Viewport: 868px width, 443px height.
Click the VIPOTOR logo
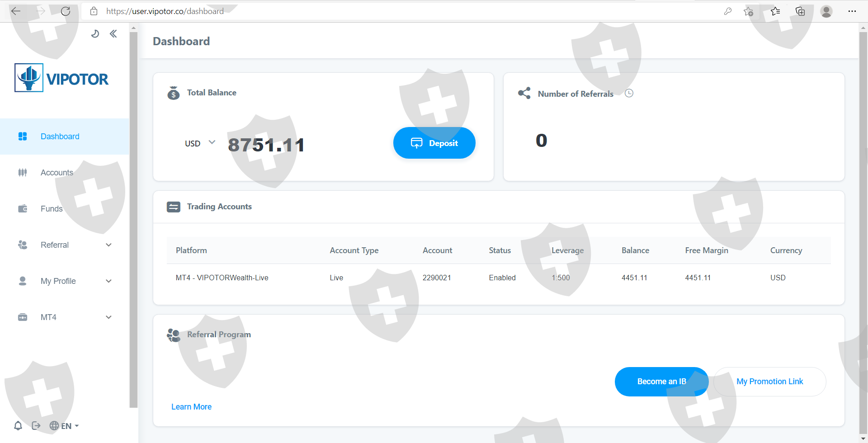tap(61, 78)
